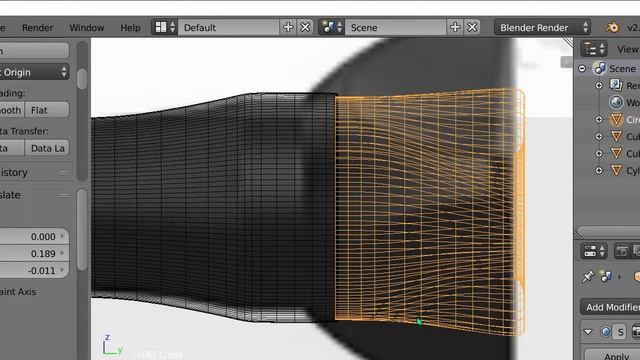
Task: Click the Blender logo icon
Action: click(x=612, y=27)
